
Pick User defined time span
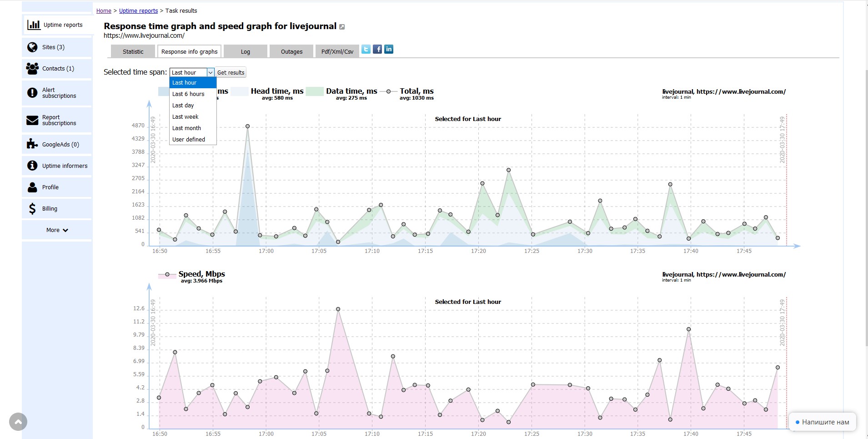click(x=193, y=139)
